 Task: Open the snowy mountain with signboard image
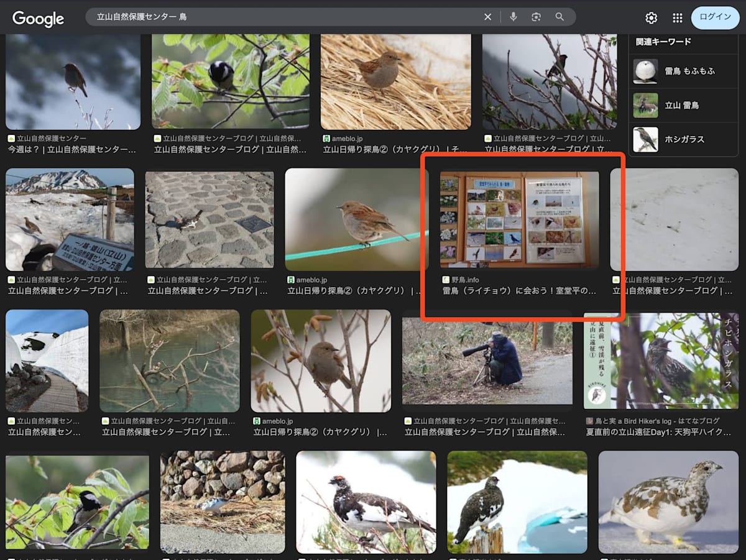tap(70, 219)
